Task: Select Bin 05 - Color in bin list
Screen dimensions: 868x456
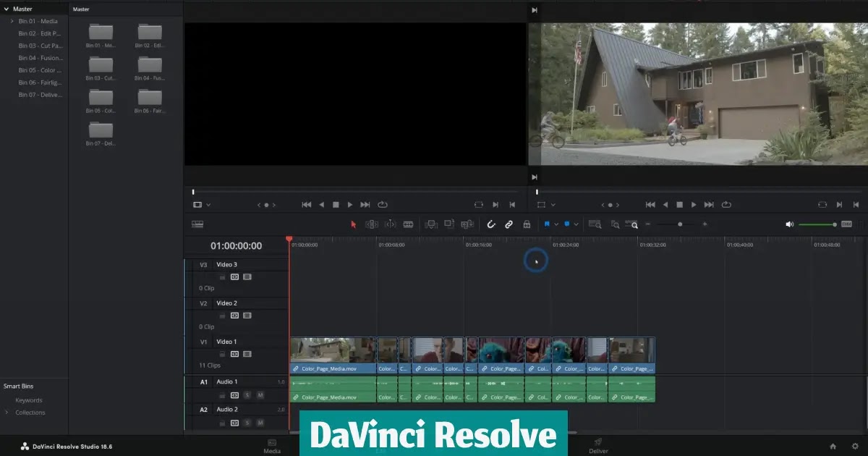Action: pyautogui.click(x=40, y=70)
